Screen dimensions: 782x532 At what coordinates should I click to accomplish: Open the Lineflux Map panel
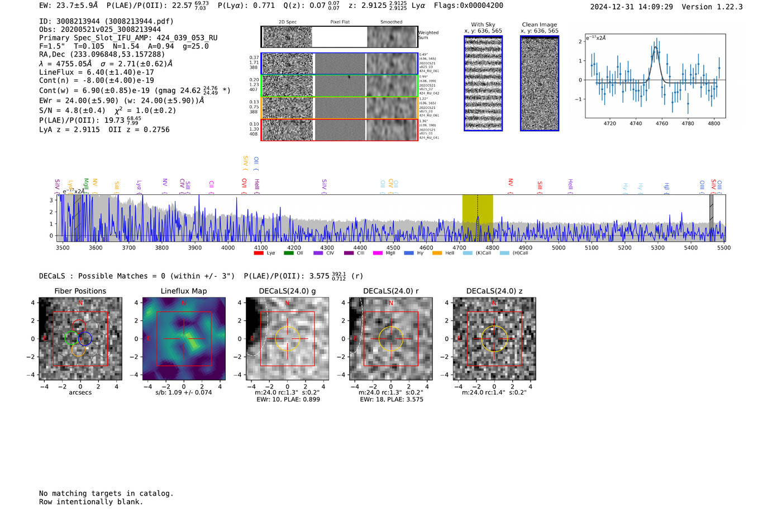click(184, 339)
